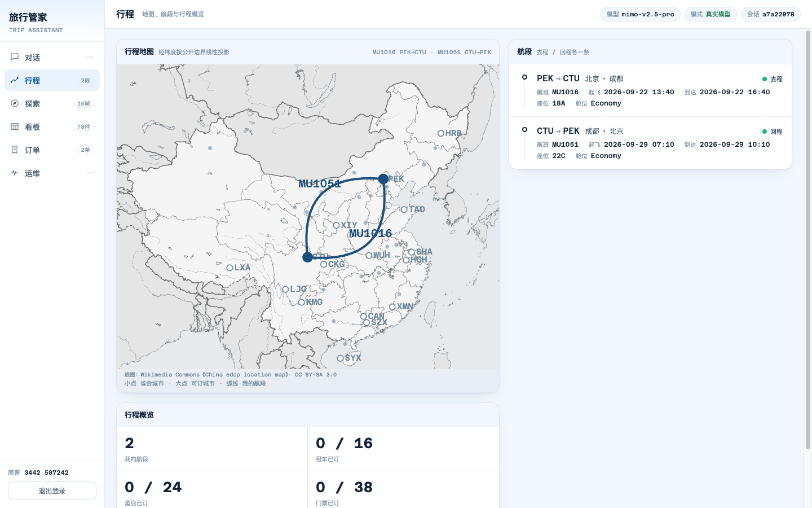
Task: Click the KMG city marker on map
Action: point(302,302)
